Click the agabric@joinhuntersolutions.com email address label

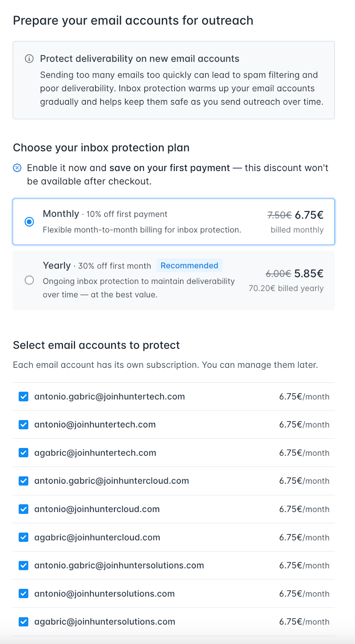tap(105, 622)
